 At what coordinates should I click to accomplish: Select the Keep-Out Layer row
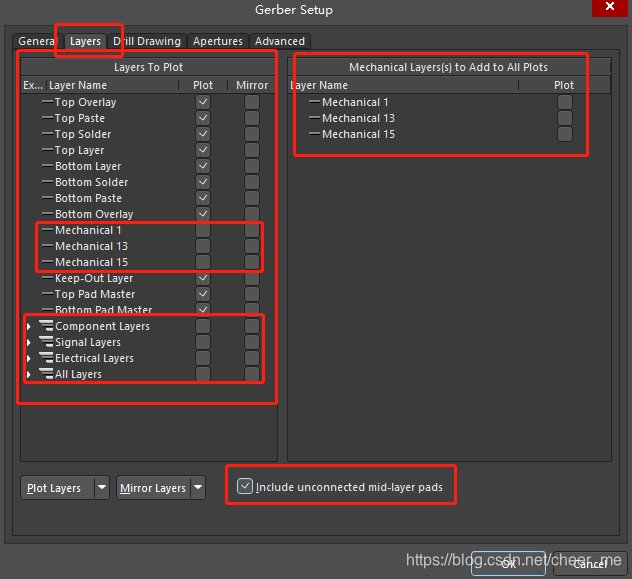tap(94, 278)
